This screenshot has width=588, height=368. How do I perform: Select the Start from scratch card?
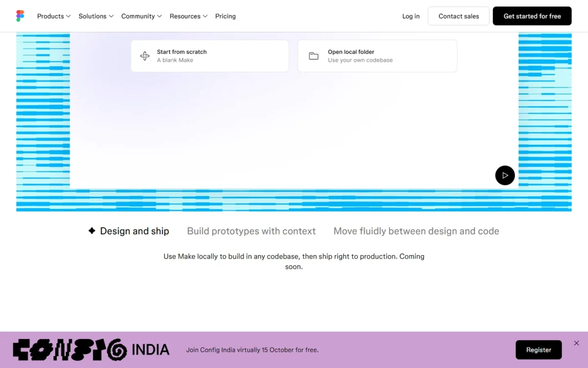pyautogui.click(x=210, y=56)
